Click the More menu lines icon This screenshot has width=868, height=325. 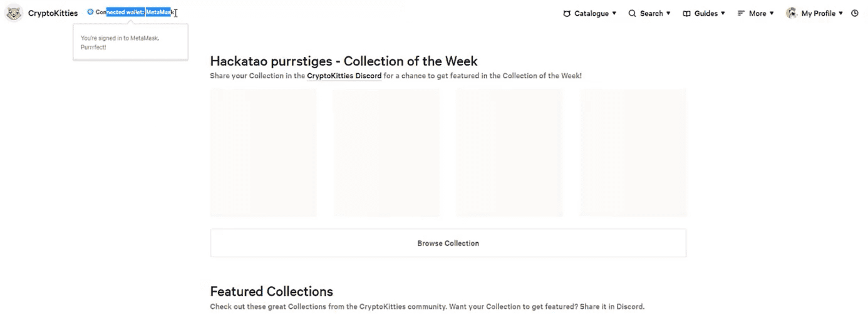pyautogui.click(x=741, y=13)
